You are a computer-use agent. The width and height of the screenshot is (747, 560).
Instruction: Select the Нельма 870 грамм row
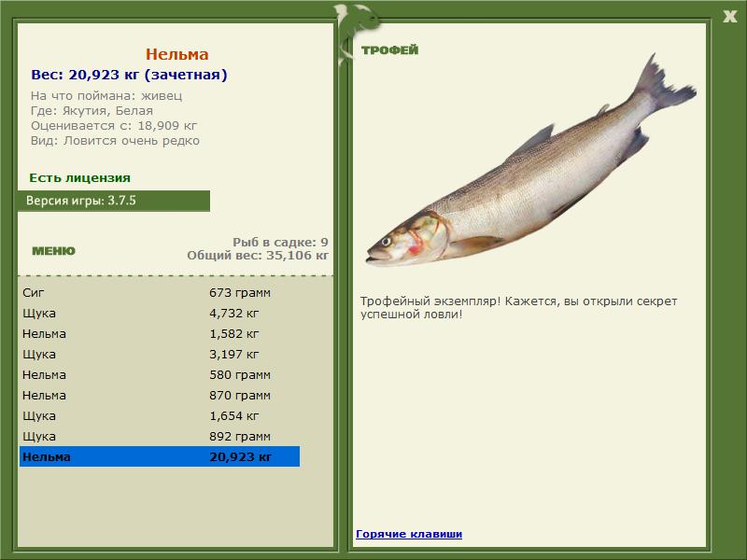point(160,395)
